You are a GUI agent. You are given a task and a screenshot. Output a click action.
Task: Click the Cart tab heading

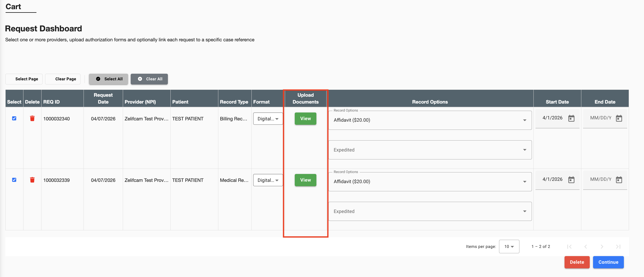coord(13,7)
